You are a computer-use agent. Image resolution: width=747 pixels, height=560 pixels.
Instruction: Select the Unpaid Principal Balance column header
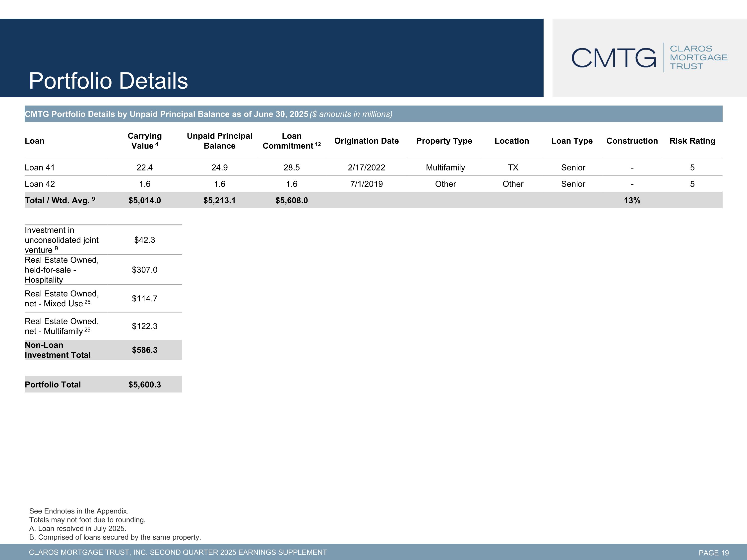[220, 141]
